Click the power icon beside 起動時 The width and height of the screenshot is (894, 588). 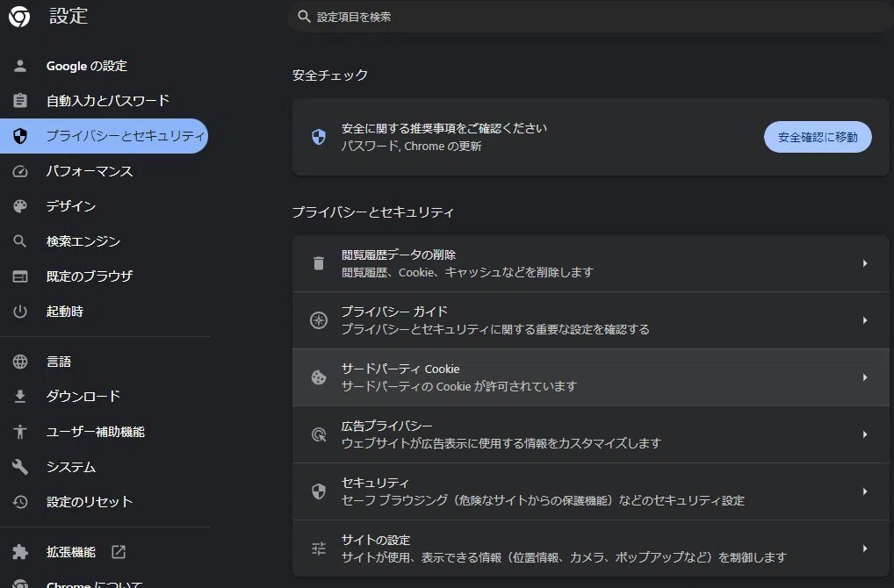[x=19, y=311]
